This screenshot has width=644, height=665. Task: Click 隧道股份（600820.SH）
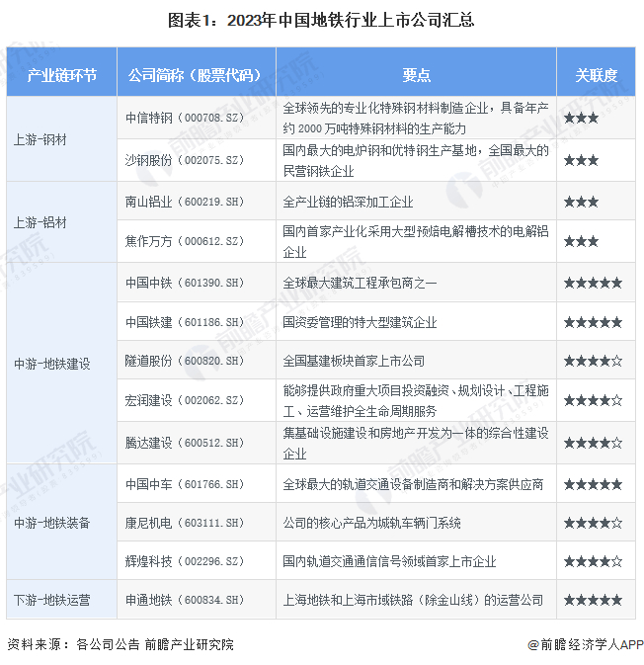click(185, 361)
